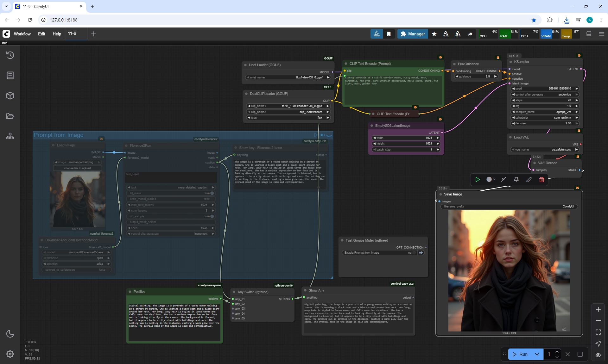Screen dimensions: 608x364
Task: Toggle the Enable Prompt from Image switch
Action: point(414,253)
